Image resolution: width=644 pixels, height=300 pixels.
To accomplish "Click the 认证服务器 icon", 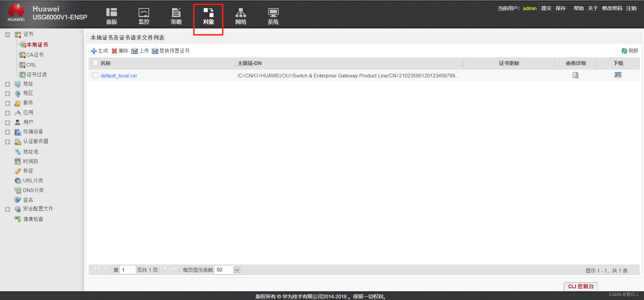I will [18, 142].
